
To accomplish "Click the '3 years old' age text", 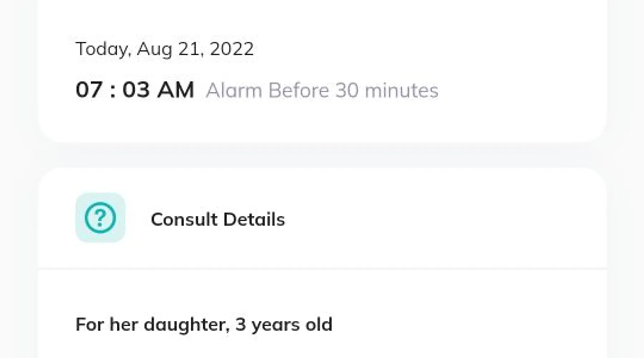I will point(284,324).
